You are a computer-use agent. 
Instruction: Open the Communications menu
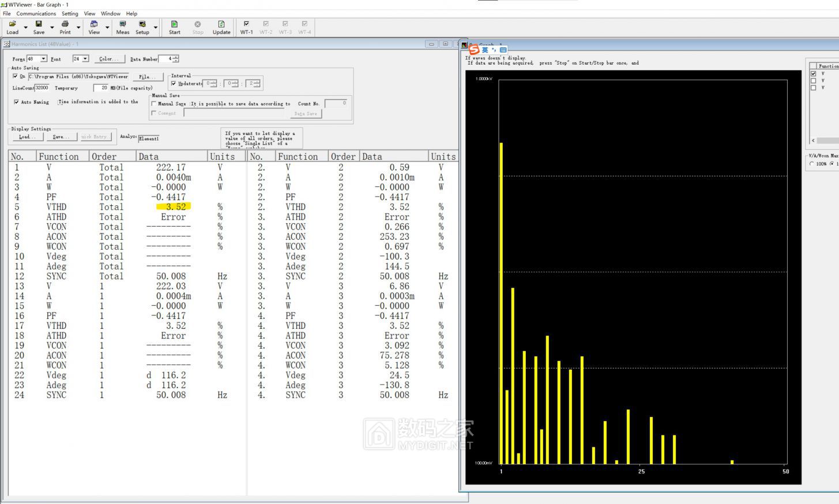[36, 13]
